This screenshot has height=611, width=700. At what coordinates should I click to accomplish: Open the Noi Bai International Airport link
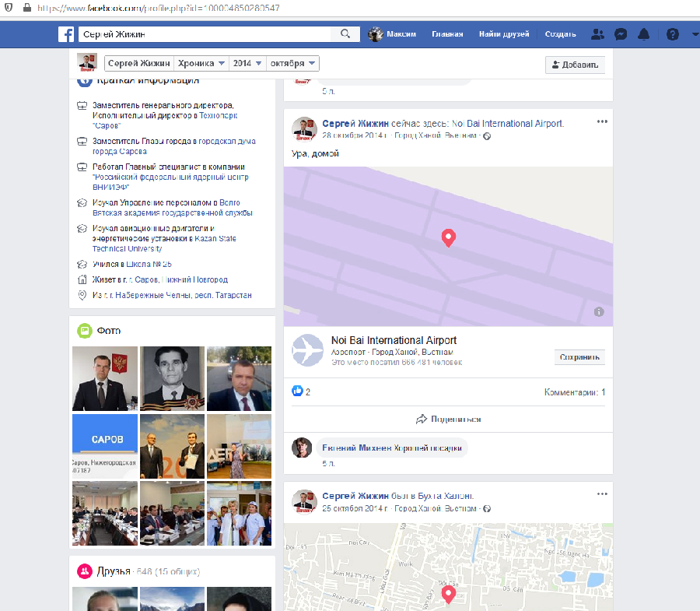[x=394, y=340]
